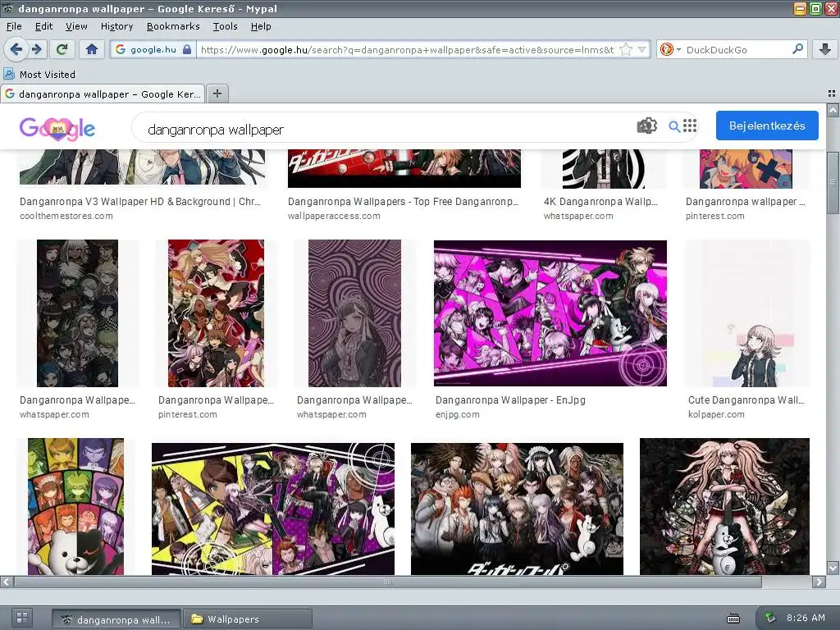Viewport: 840px width, 630px height.
Task: Open the class group with Monokuma thumbnail
Action: click(517, 509)
